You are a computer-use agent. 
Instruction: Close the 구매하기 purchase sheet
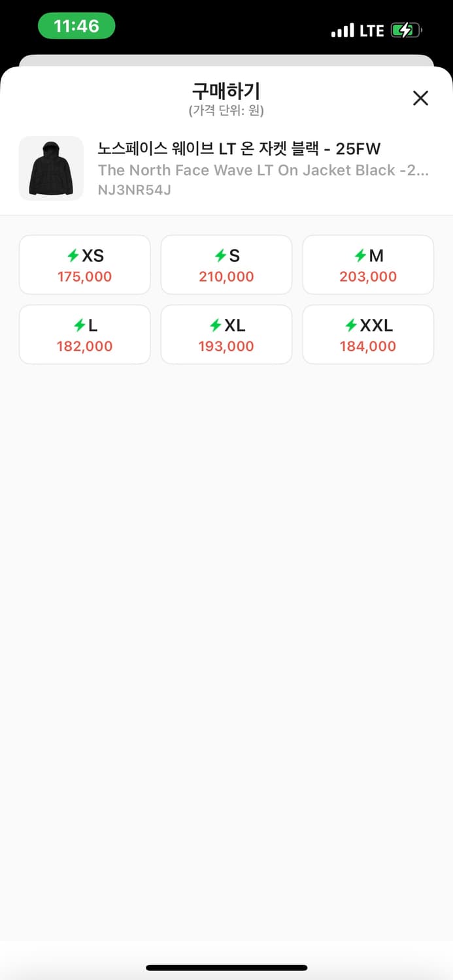click(420, 98)
